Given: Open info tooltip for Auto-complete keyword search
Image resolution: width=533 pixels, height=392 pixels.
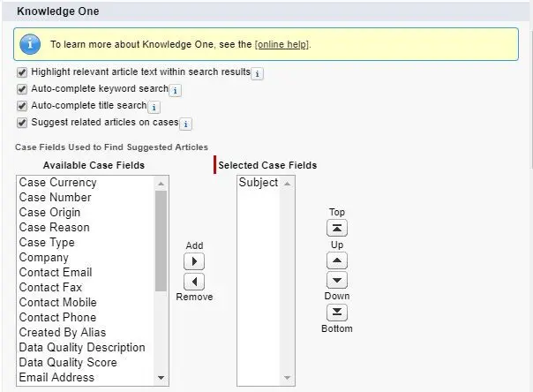Looking at the screenshot, I should pos(175,91).
